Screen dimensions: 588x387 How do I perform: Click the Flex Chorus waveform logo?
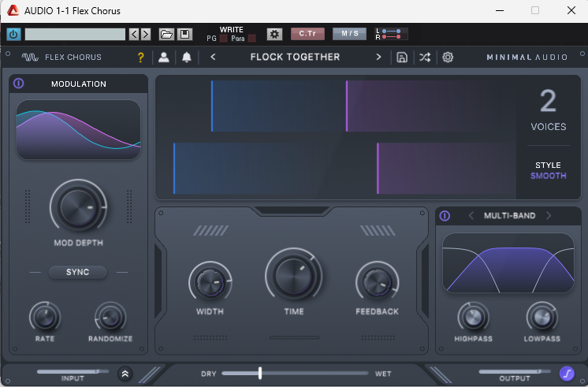30,58
